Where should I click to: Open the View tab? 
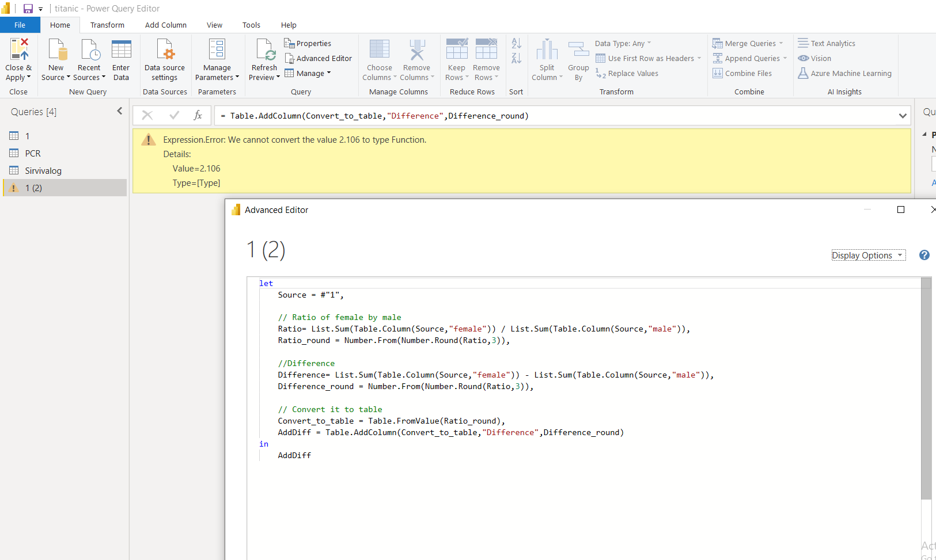click(x=214, y=25)
